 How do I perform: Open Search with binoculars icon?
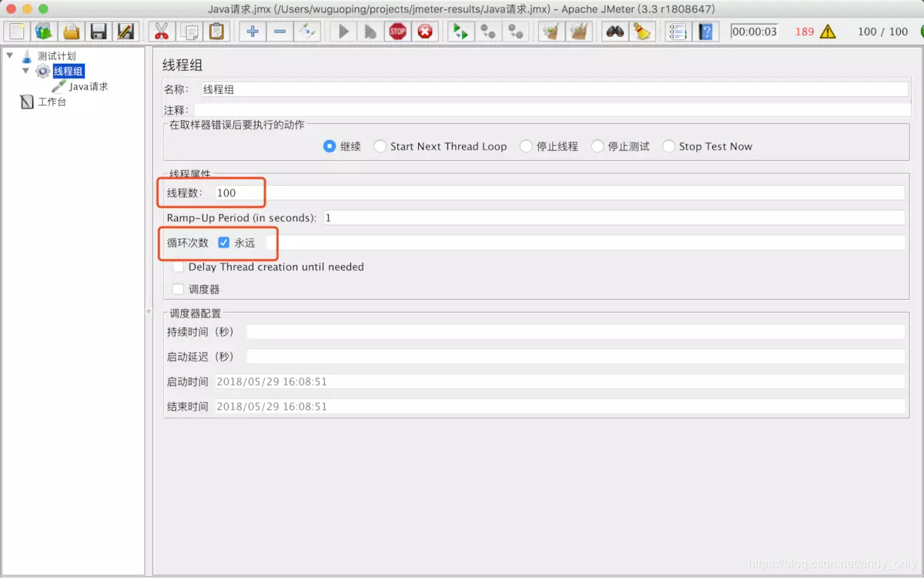614,32
